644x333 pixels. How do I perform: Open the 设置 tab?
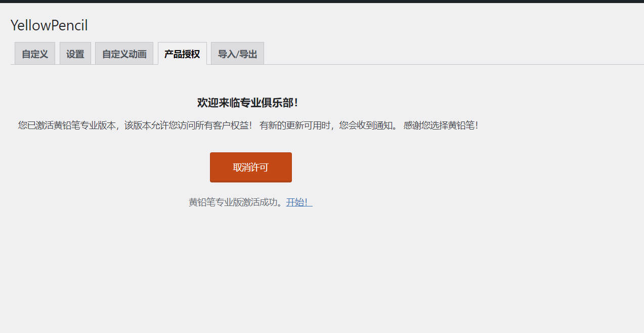pos(75,54)
